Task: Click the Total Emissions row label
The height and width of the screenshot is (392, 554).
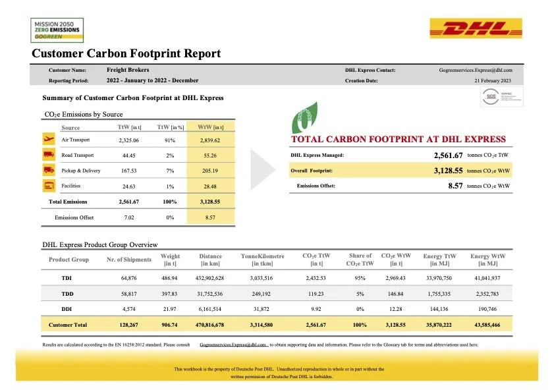Action: pos(68,202)
